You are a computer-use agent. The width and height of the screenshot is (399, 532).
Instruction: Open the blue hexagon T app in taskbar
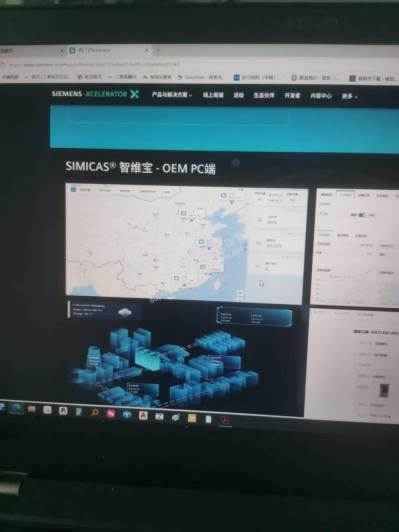127,414
